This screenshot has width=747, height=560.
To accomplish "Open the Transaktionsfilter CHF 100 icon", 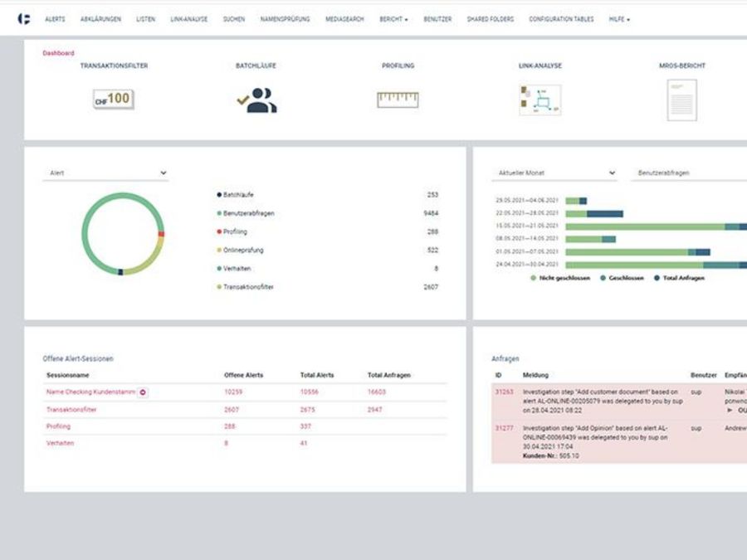I will (114, 99).
